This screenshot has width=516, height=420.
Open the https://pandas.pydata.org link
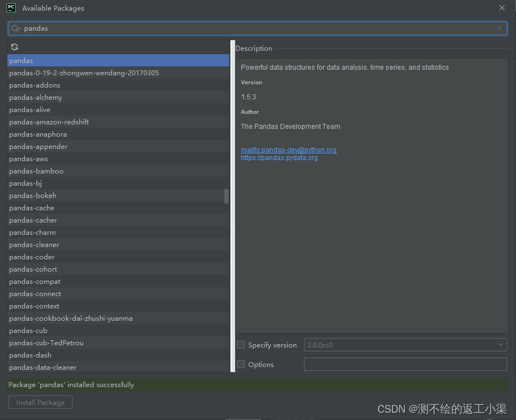point(279,158)
